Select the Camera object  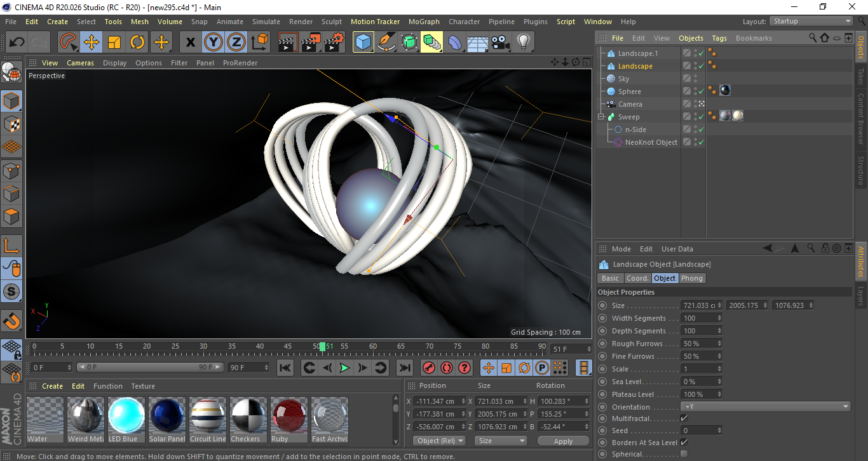click(630, 104)
